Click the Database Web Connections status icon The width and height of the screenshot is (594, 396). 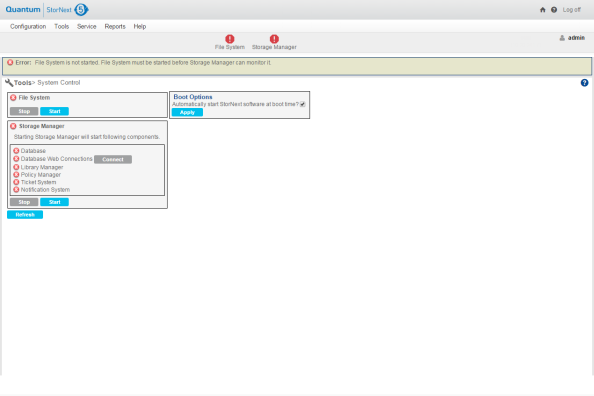click(x=16, y=159)
